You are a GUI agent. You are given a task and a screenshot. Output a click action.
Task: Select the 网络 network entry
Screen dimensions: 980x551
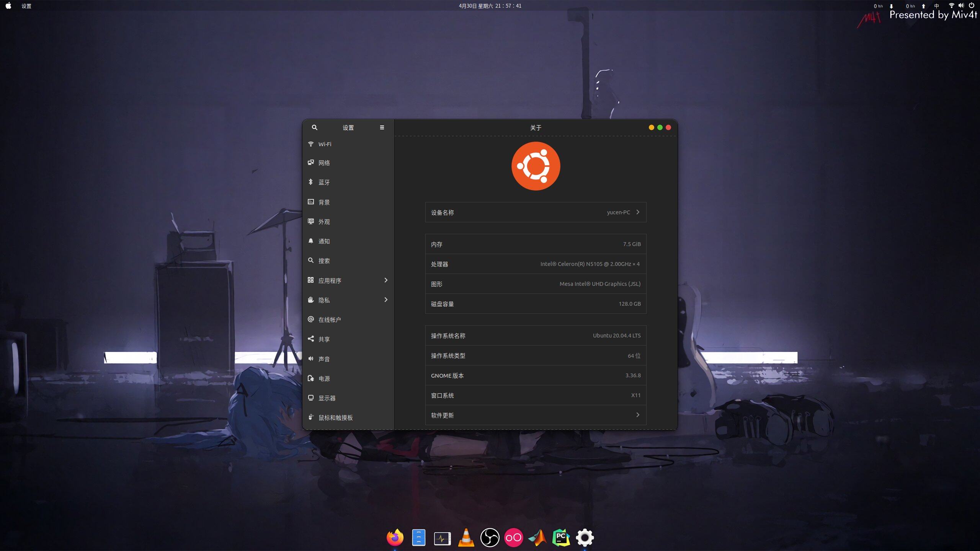pyautogui.click(x=348, y=163)
